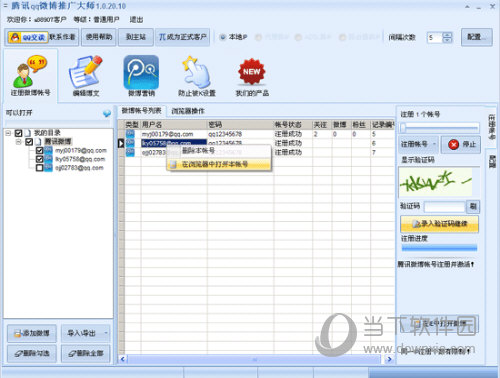
Task: Click the 到主站 button
Action: pos(136,37)
